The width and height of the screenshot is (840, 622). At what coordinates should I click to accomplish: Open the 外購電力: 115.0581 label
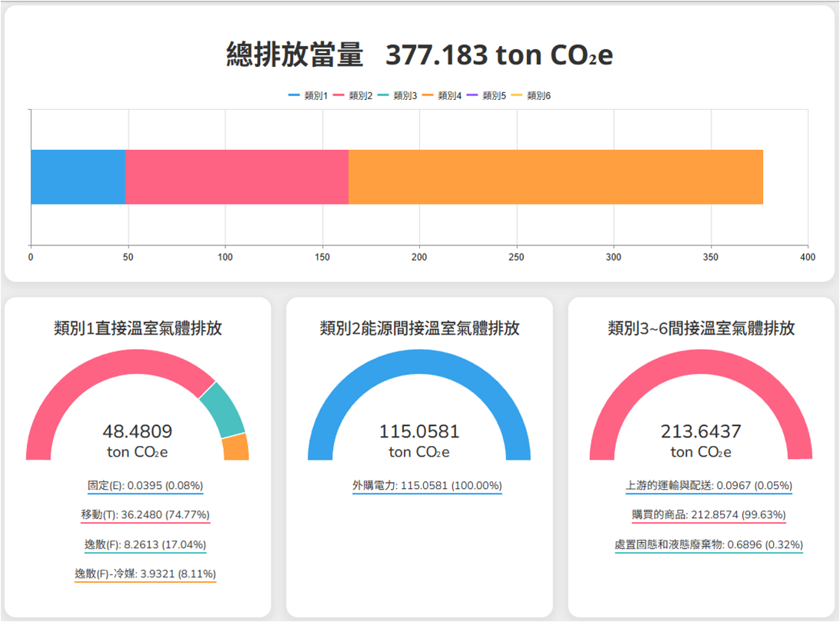tap(427, 486)
